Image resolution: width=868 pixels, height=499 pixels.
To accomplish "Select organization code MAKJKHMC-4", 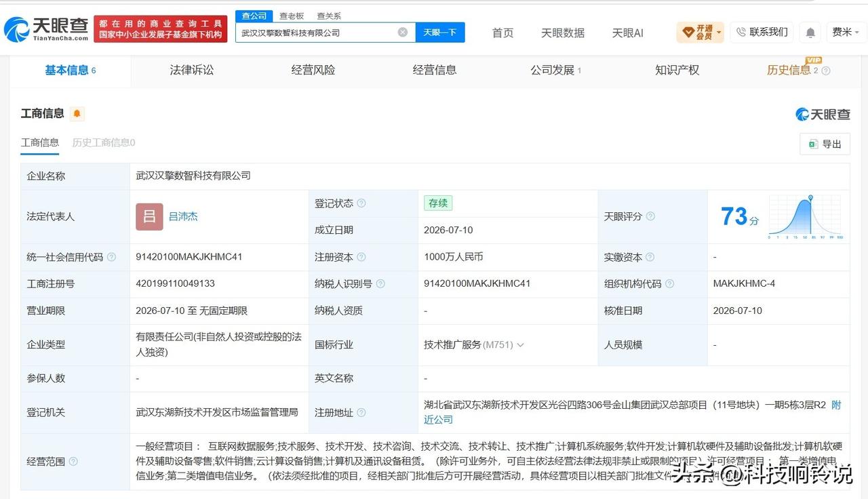I will (745, 284).
